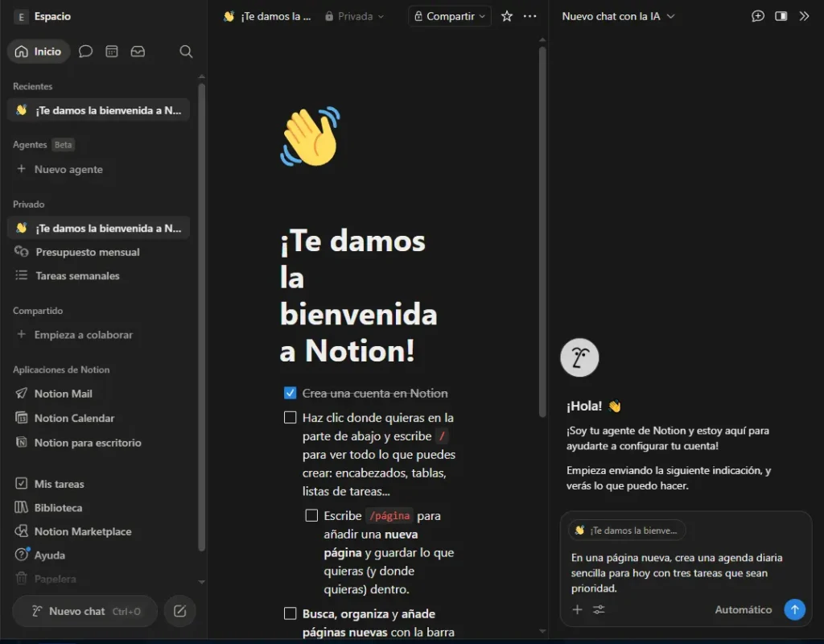Open the Compartir dropdown

449,15
